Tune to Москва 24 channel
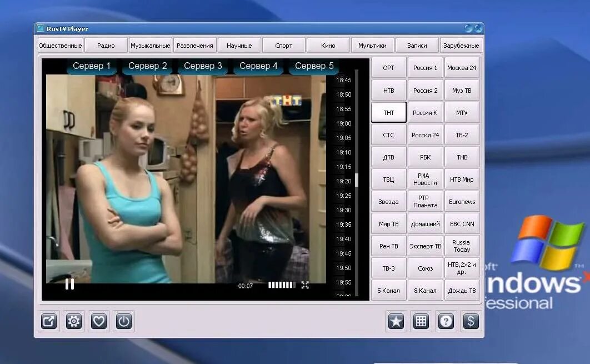The image size is (590, 364). (462, 68)
